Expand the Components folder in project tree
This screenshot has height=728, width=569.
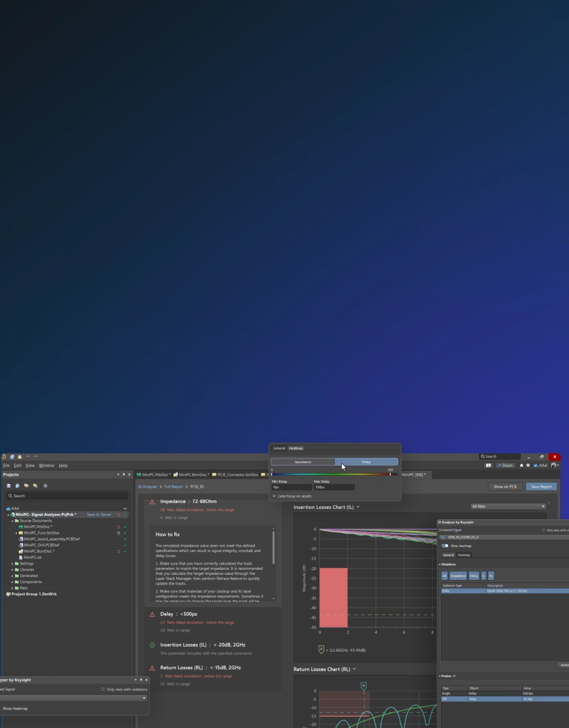tap(12, 582)
